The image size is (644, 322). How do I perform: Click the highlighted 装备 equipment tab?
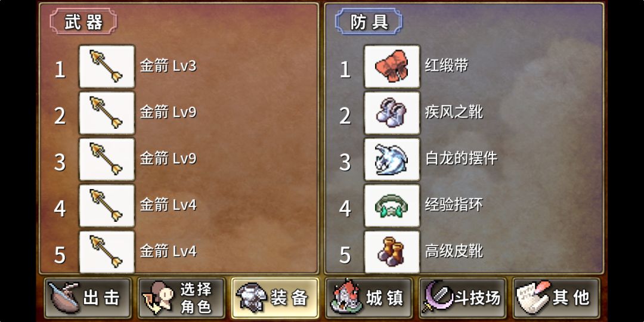click(x=275, y=298)
